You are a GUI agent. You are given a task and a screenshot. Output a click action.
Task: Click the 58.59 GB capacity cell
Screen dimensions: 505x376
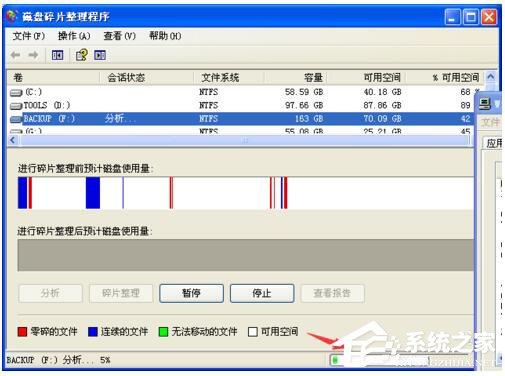304,92
